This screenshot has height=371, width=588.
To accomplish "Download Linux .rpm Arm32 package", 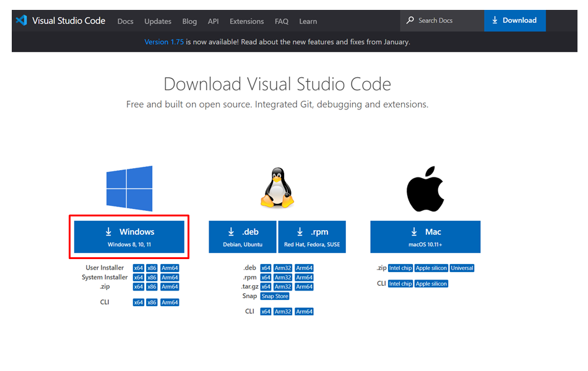I will click(x=283, y=277).
